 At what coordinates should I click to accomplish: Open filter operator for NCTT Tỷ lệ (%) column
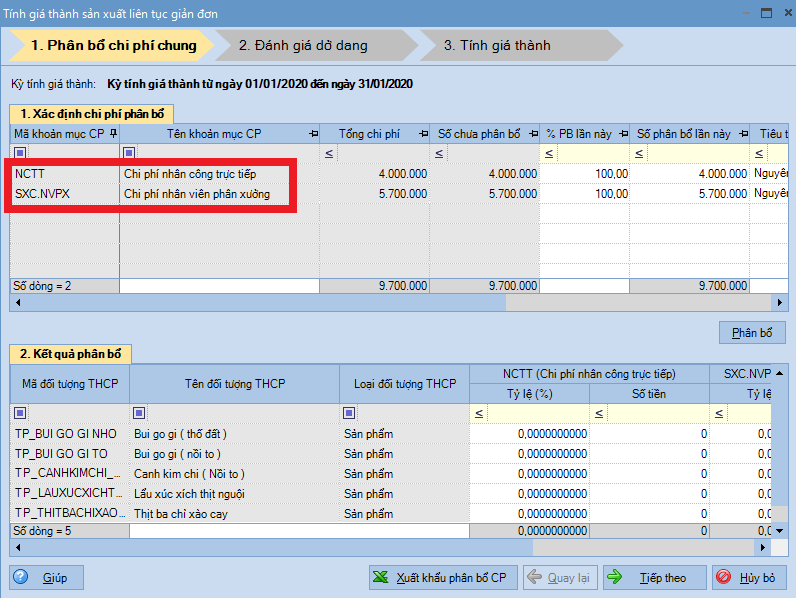tap(480, 413)
